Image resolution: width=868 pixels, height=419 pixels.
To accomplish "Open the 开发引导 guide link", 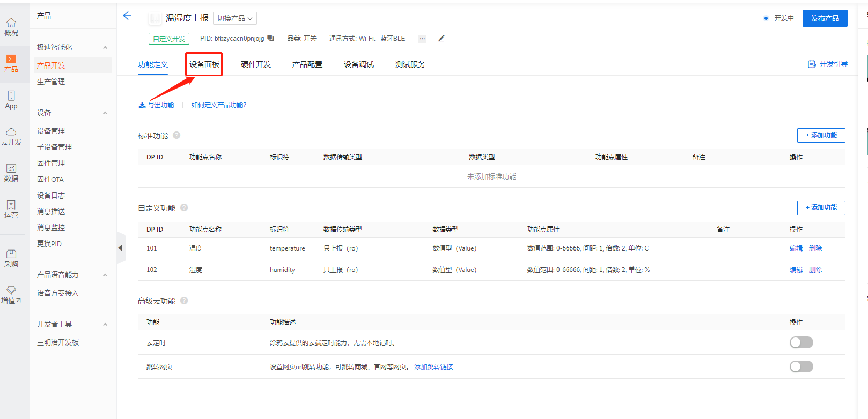I will (x=828, y=64).
